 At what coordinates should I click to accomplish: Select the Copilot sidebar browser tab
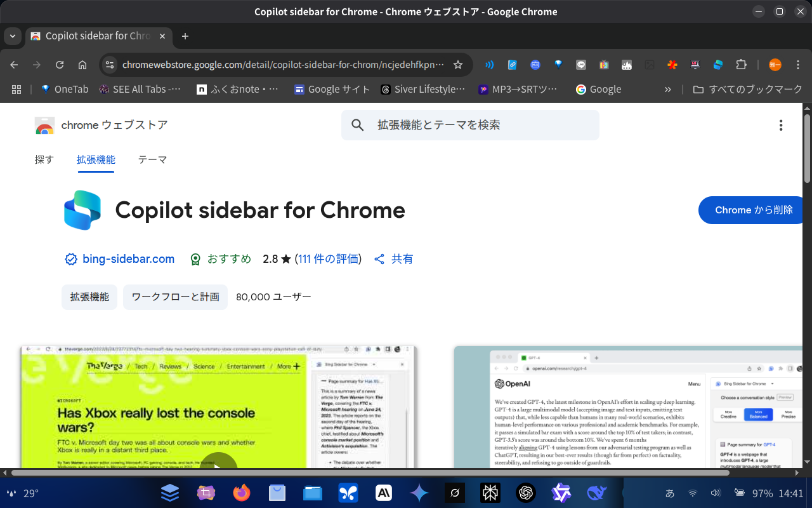coord(99,36)
